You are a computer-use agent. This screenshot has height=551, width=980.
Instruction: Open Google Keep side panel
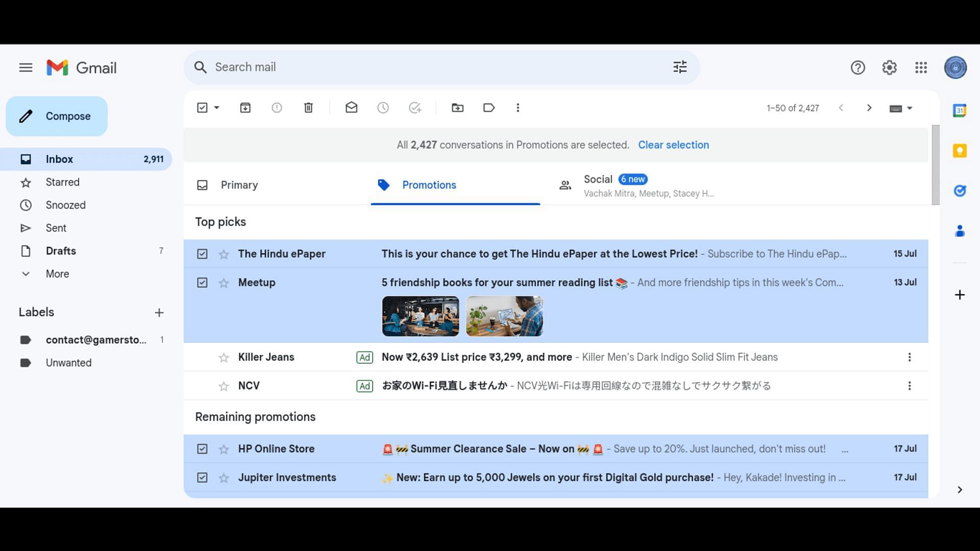point(960,151)
